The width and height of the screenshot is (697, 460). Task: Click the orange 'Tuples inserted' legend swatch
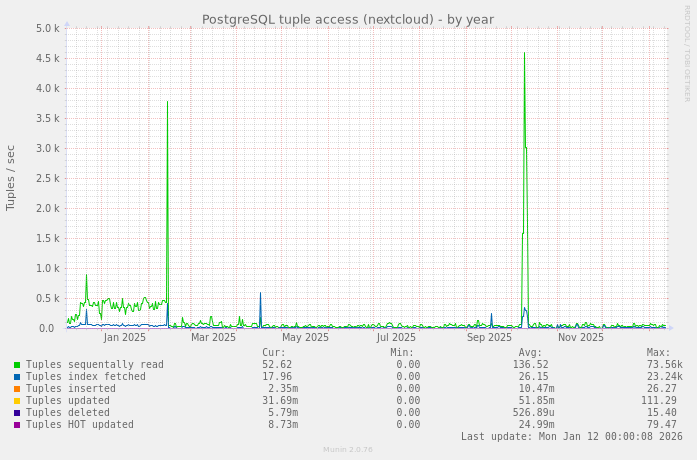(x=17, y=389)
